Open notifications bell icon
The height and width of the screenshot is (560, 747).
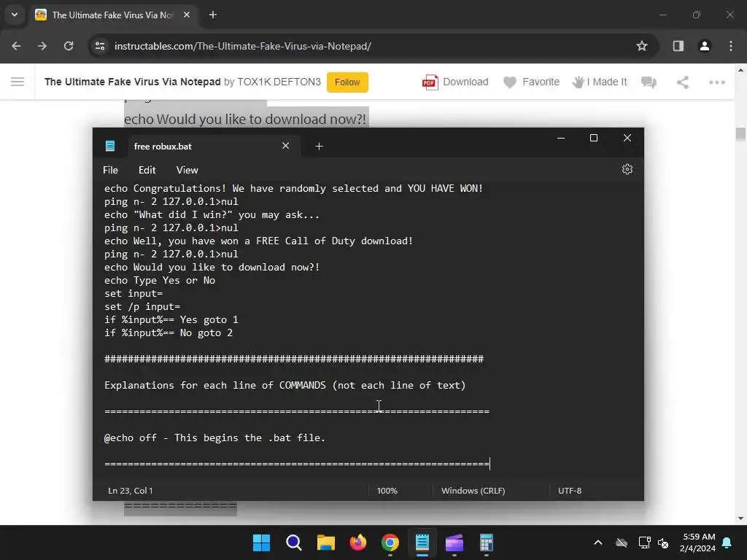727,542
